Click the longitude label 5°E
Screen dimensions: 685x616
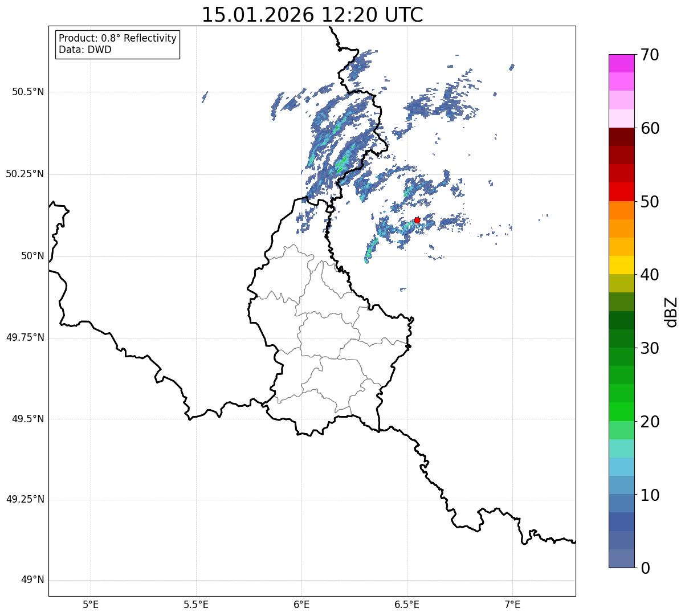[x=91, y=605]
